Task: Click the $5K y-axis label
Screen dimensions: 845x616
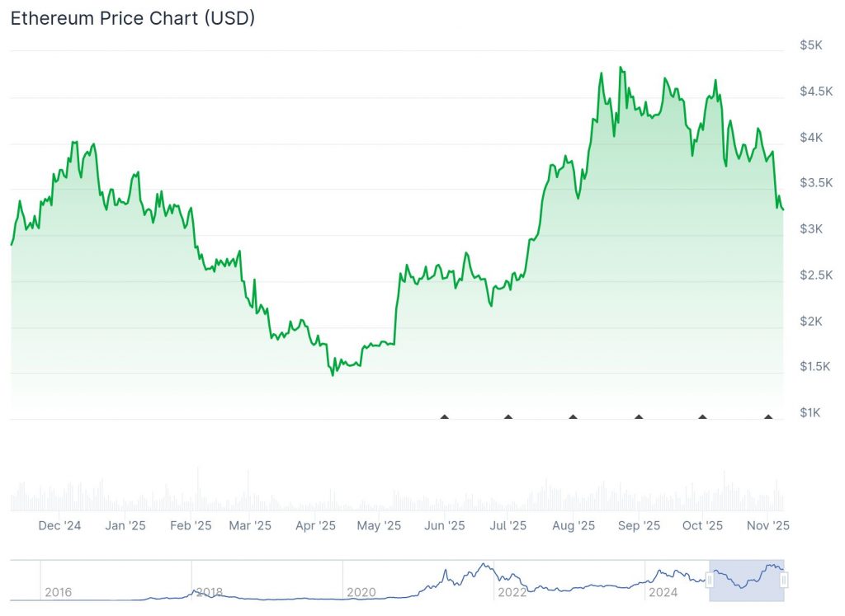Action: click(810, 45)
